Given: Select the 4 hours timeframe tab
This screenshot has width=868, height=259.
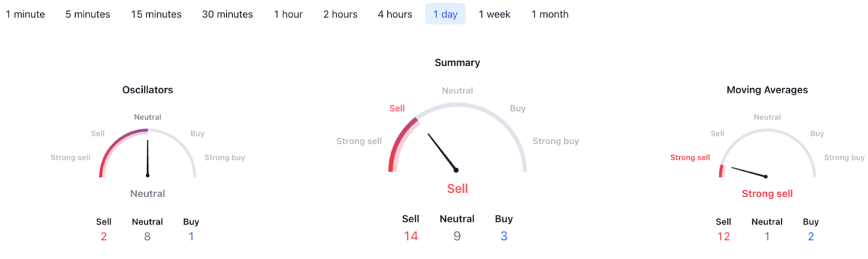Looking at the screenshot, I should [x=395, y=14].
